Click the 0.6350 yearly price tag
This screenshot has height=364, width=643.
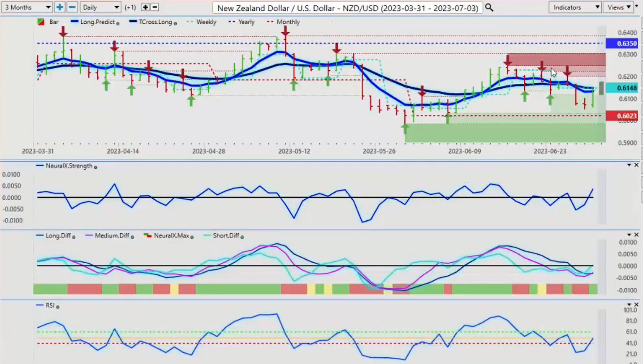coord(621,43)
